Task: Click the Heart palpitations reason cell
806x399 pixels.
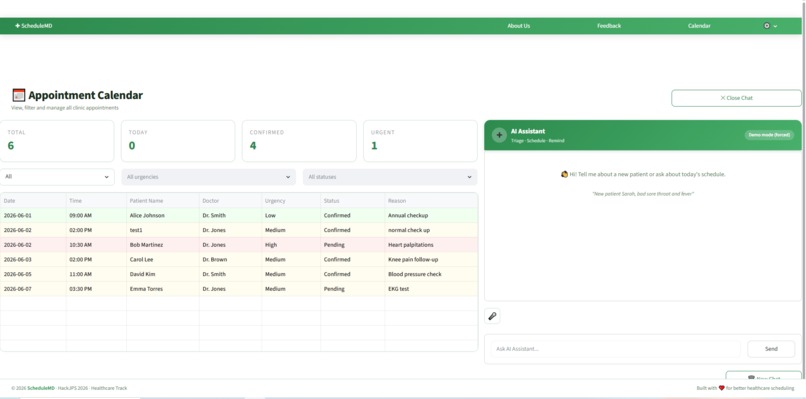Action: 431,245
